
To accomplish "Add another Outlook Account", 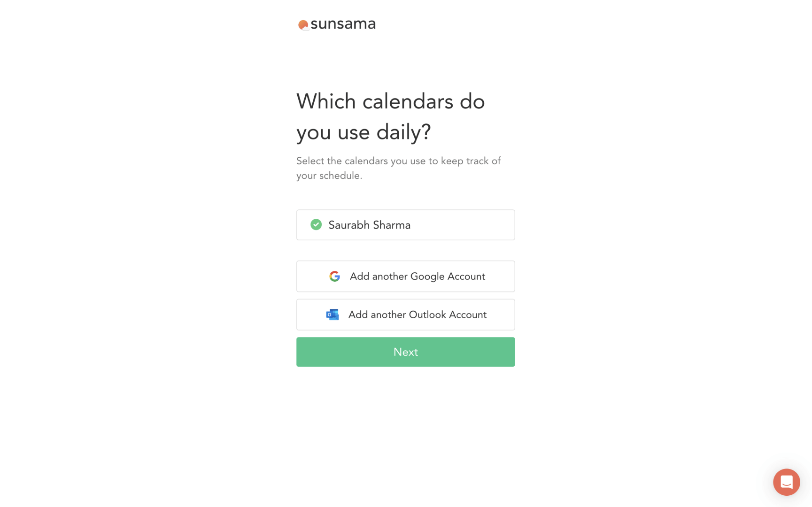I will tap(405, 315).
